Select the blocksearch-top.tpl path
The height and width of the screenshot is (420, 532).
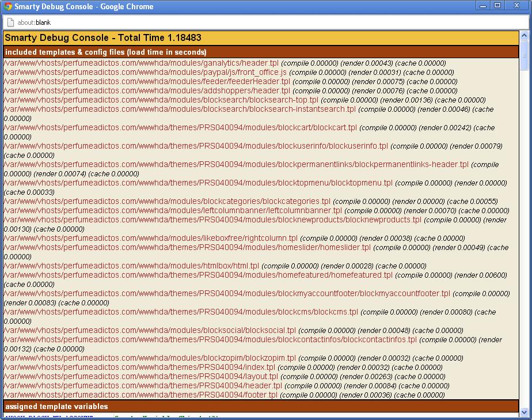161,100
